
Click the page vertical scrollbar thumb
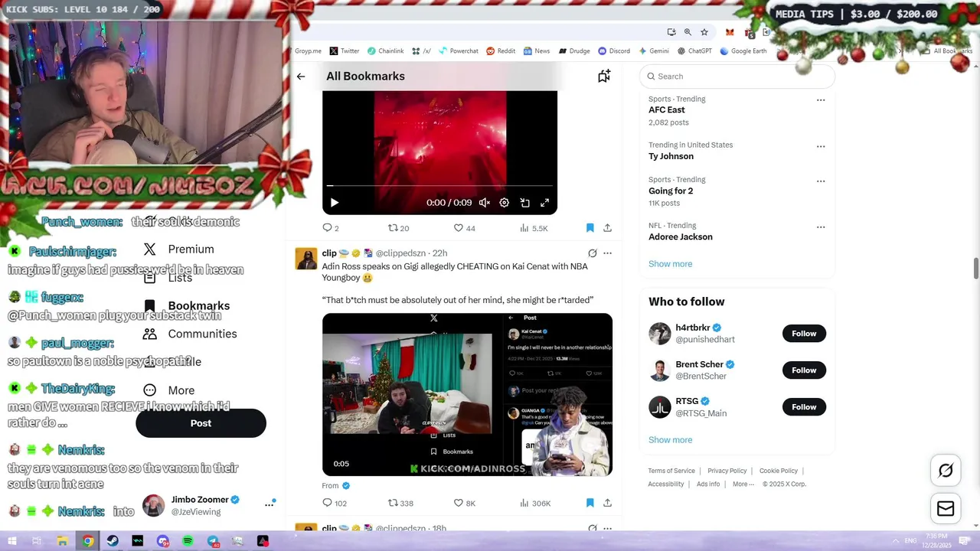[x=976, y=269]
